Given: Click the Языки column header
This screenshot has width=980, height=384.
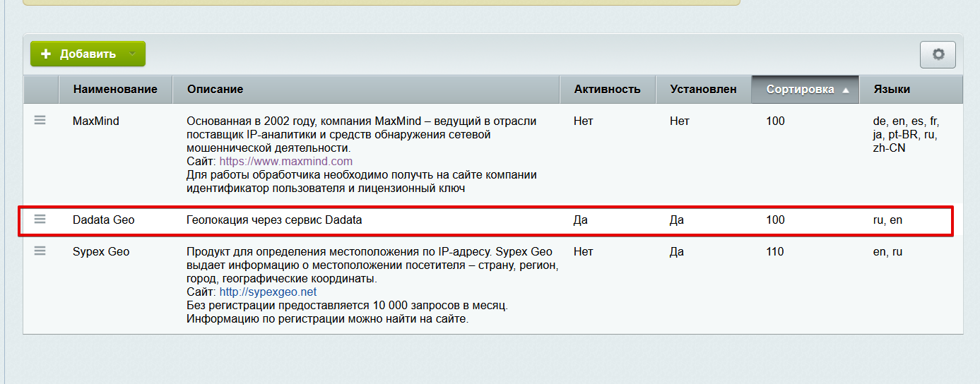Looking at the screenshot, I should pos(892,90).
